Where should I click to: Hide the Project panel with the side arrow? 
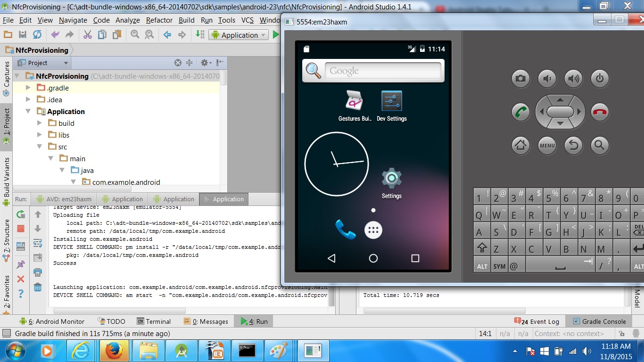click(x=220, y=63)
